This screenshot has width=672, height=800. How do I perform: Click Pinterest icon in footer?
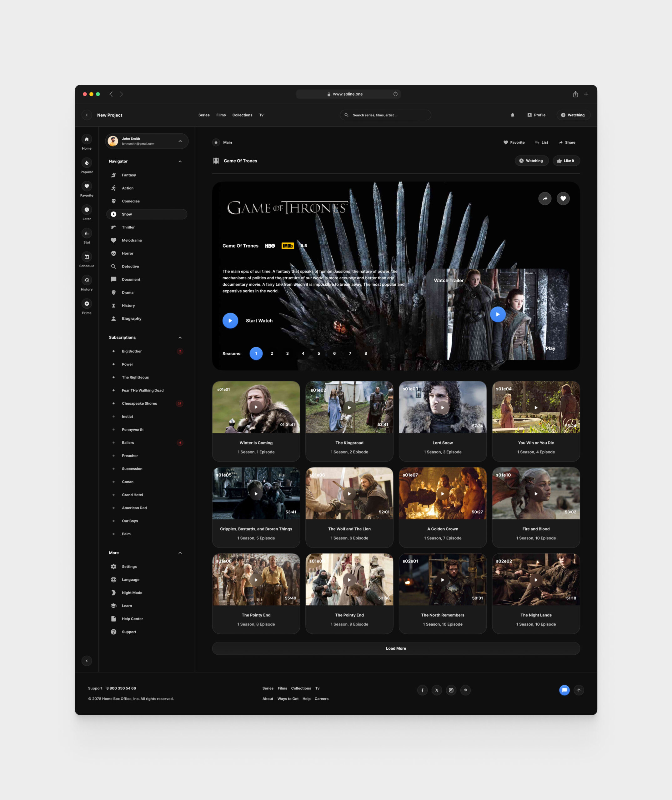[x=465, y=690]
